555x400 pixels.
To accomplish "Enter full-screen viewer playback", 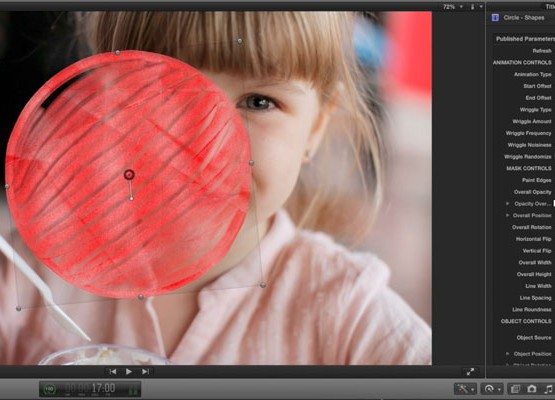I will [x=470, y=371].
